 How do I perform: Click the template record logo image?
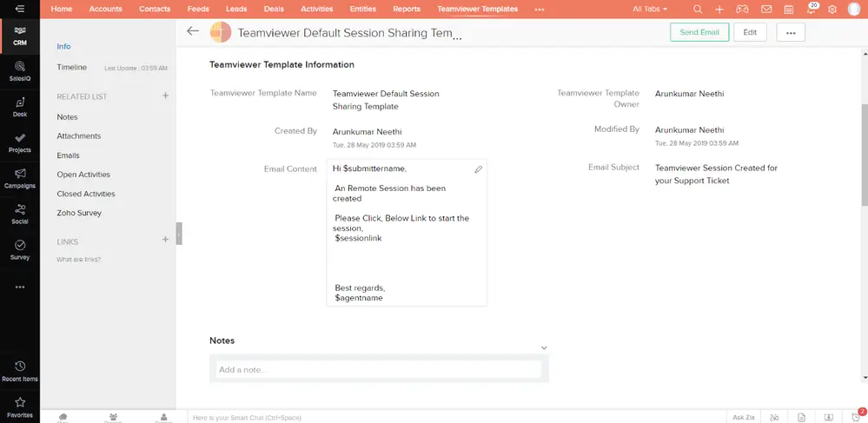coord(221,32)
